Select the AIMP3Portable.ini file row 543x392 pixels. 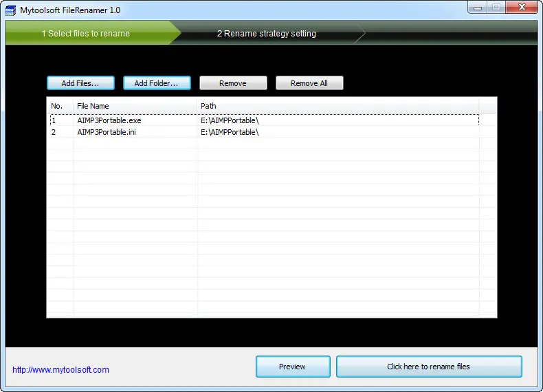click(265, 132)
